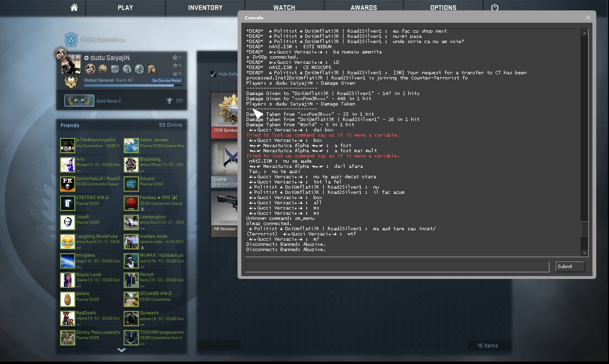Select the bronze castle tower pin
609x364 pixels.
coord(152,69)
